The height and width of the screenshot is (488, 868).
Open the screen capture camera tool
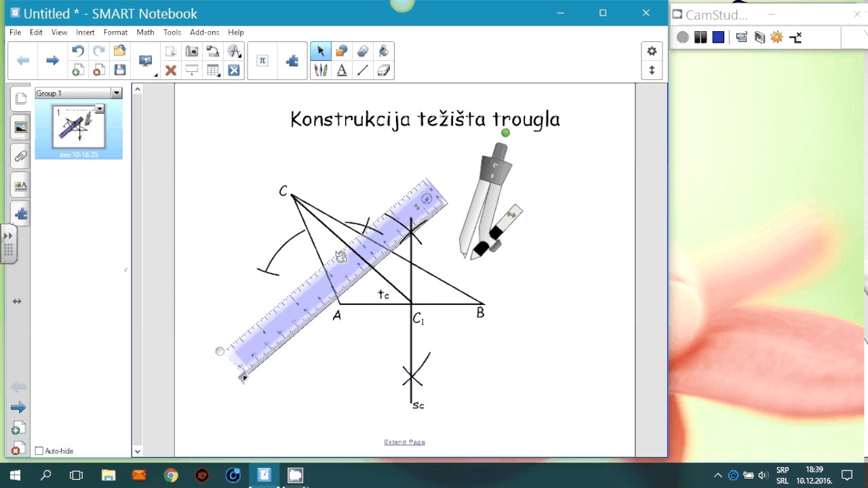tap(192, 51)
